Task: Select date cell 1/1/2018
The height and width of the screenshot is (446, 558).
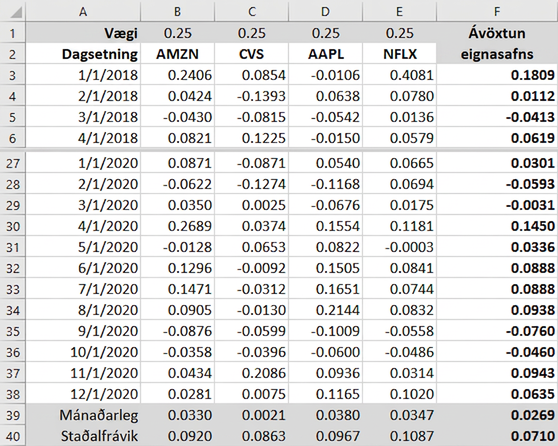Action: (83, 75)
